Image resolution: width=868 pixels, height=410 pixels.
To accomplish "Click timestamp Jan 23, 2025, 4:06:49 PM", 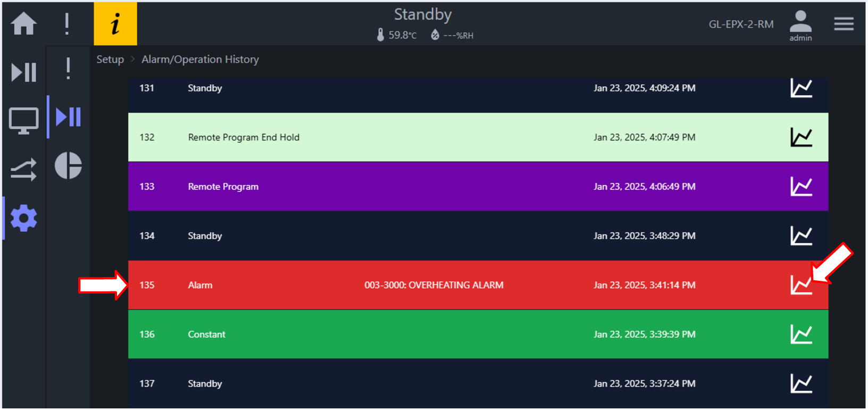I will point(645,187).
